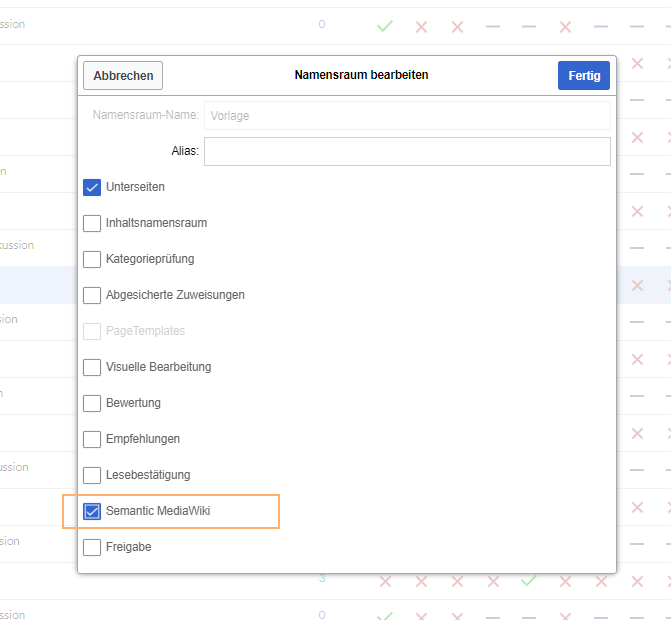
Task: Click the disabled Namensraum-Name field
Action: pos(407,115)
